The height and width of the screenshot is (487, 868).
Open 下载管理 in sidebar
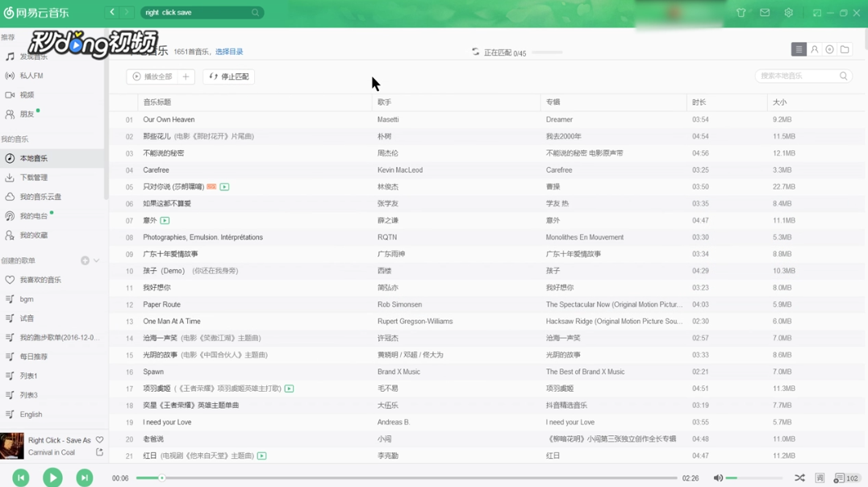pos(52,177)
